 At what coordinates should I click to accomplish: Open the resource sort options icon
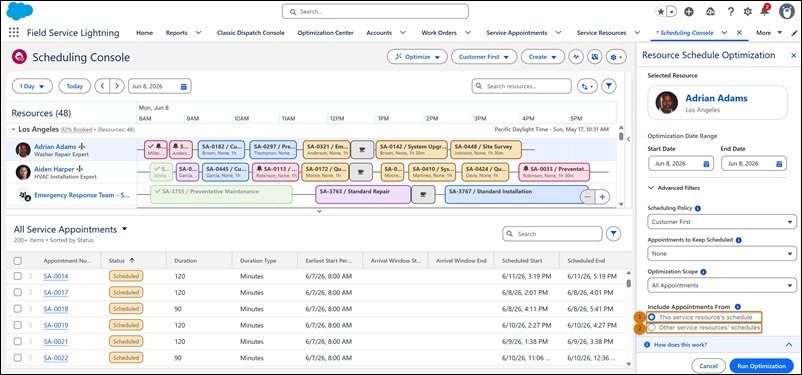[x=587, y=86]
